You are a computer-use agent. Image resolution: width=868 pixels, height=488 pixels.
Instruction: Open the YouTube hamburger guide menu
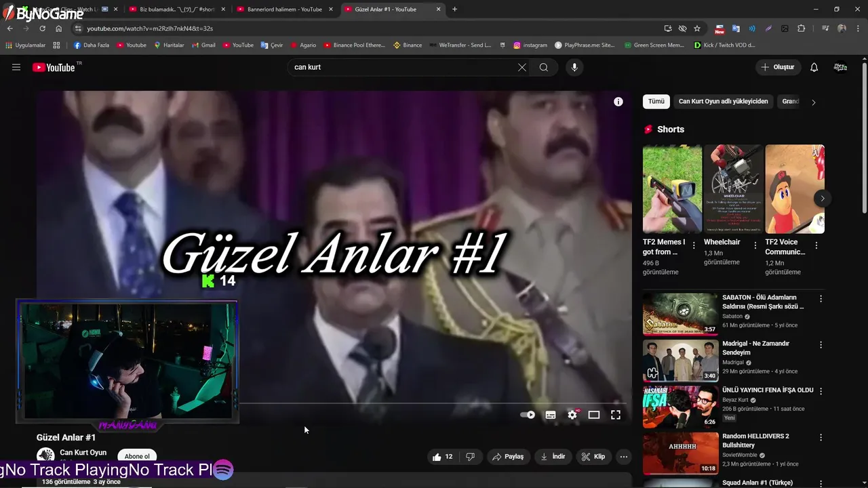[x=16, y=67]
